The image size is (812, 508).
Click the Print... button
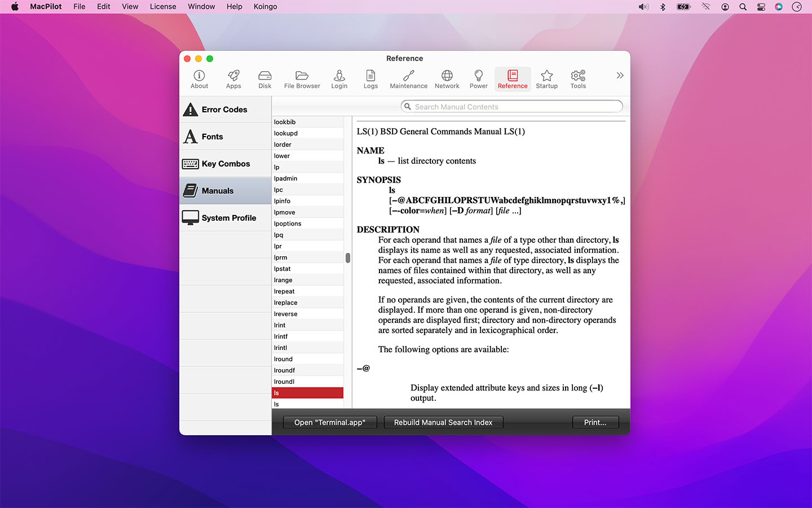pos(595,422)
